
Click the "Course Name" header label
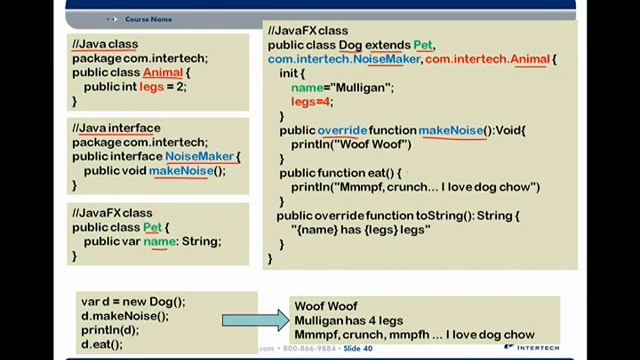[149, 19]
